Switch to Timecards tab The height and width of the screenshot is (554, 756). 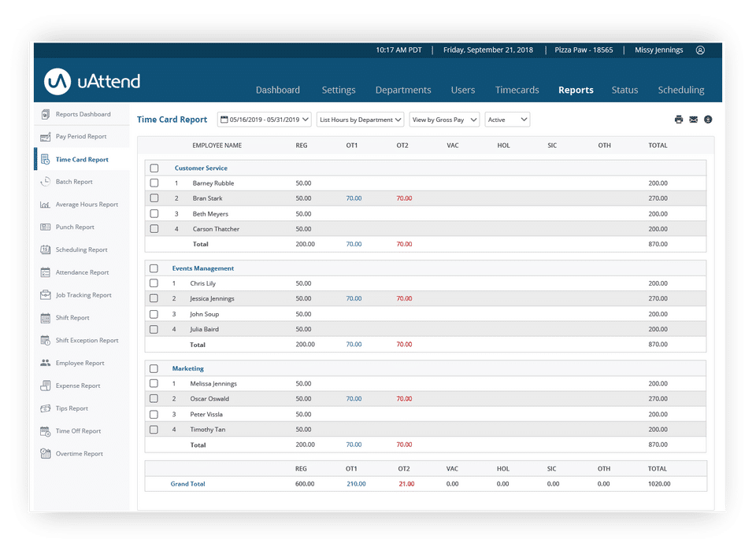[x=517, y=90]
